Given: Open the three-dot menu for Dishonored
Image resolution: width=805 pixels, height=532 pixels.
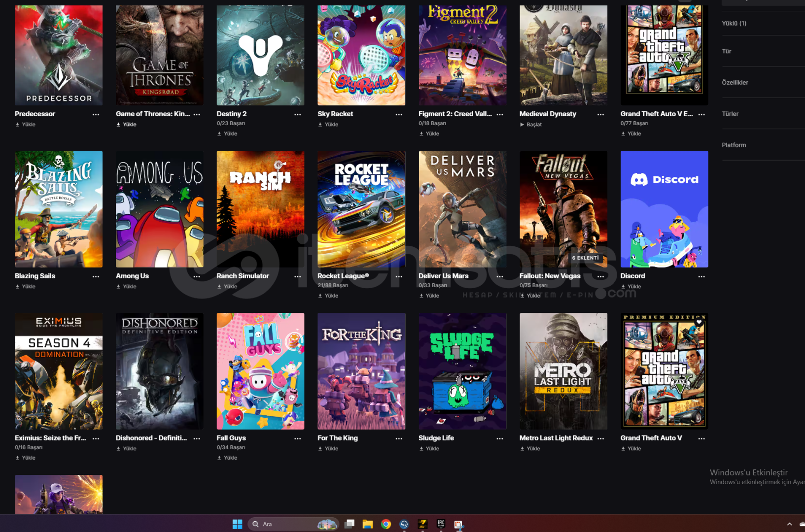Looking at the screenshot, I should pos(197,438).
